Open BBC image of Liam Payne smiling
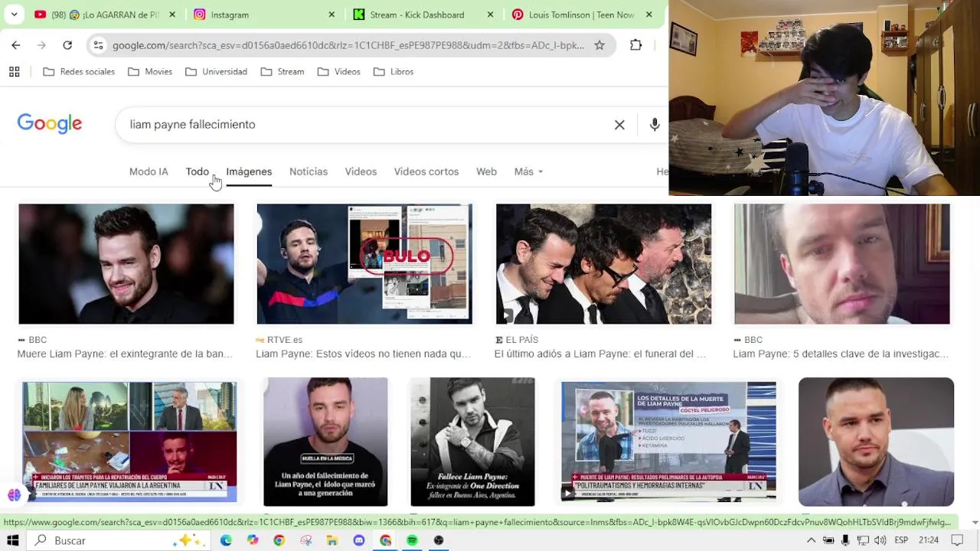Image resolution: width=980 pixels, height=551 pixels. [x=126, y=264]
